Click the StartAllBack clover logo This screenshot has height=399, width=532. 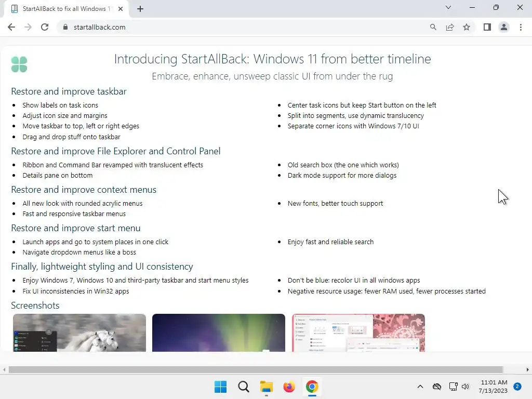[19, 64]
